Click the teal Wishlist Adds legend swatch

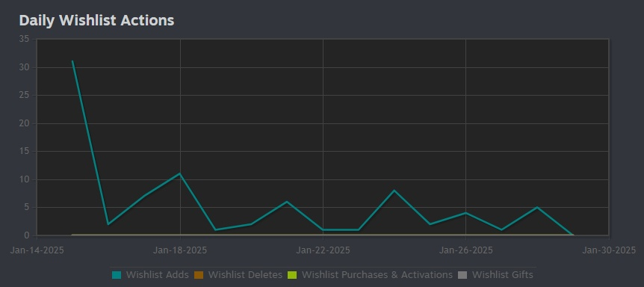coord(117,275)
